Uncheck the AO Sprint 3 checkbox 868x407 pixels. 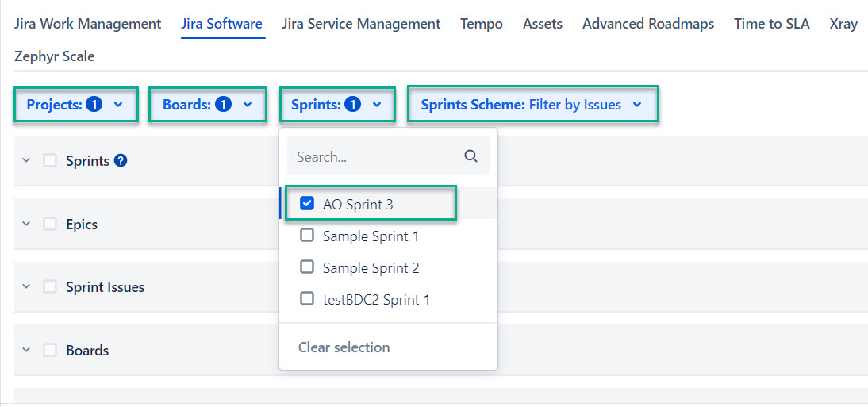pos(307,204)
